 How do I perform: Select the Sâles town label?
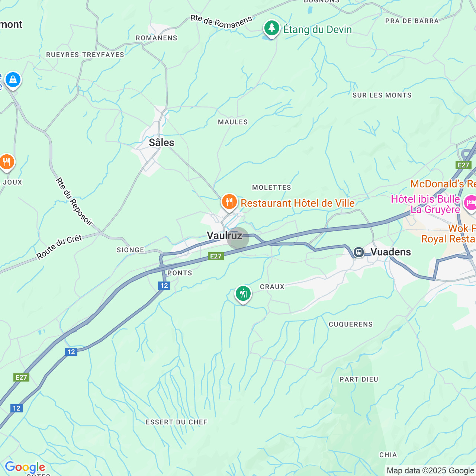click(x=161, y=143)
